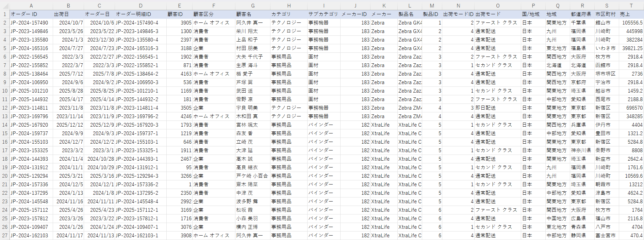Select city cell いわき市
Screen dimensions: 644x240
point(607,48)
